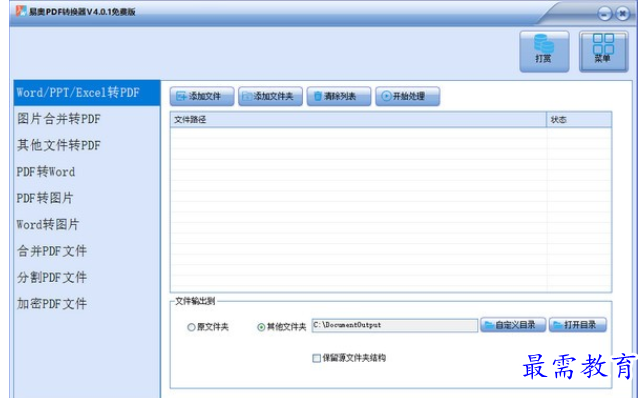Select Word转图片 in sidebar
This screenshot has width=644, height=398.
(x=87, y=225)
